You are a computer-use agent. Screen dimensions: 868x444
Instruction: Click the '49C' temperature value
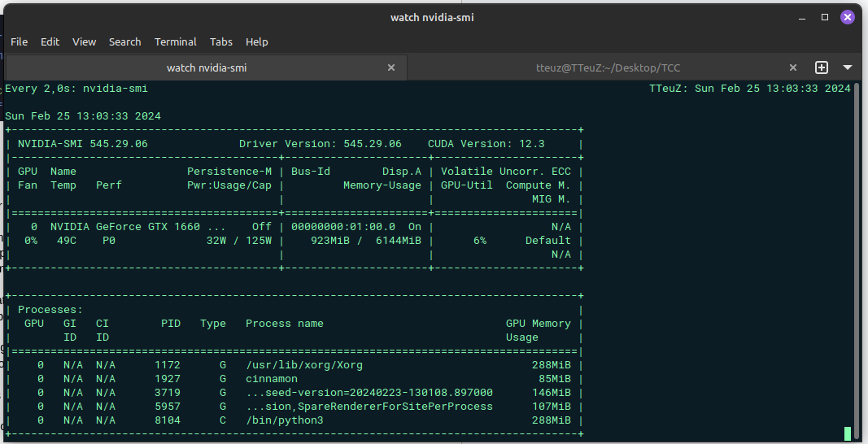[x=67, y=240]
